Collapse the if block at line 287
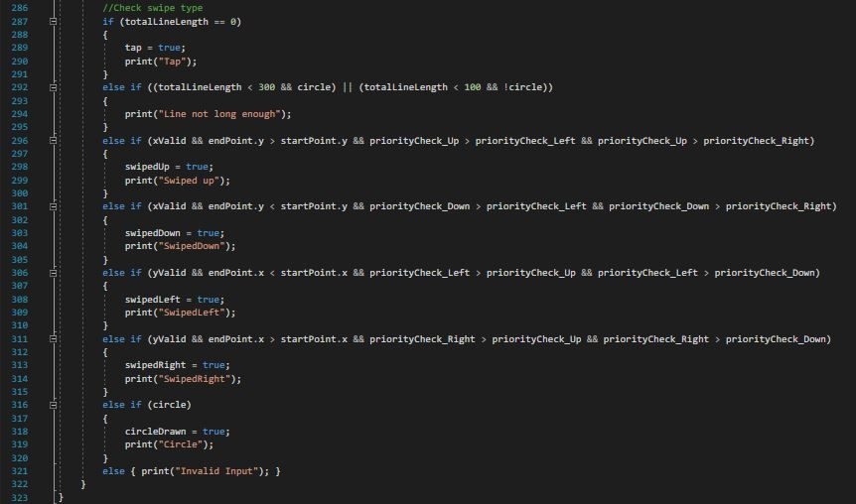856x504 pixels. pos(53,21)
